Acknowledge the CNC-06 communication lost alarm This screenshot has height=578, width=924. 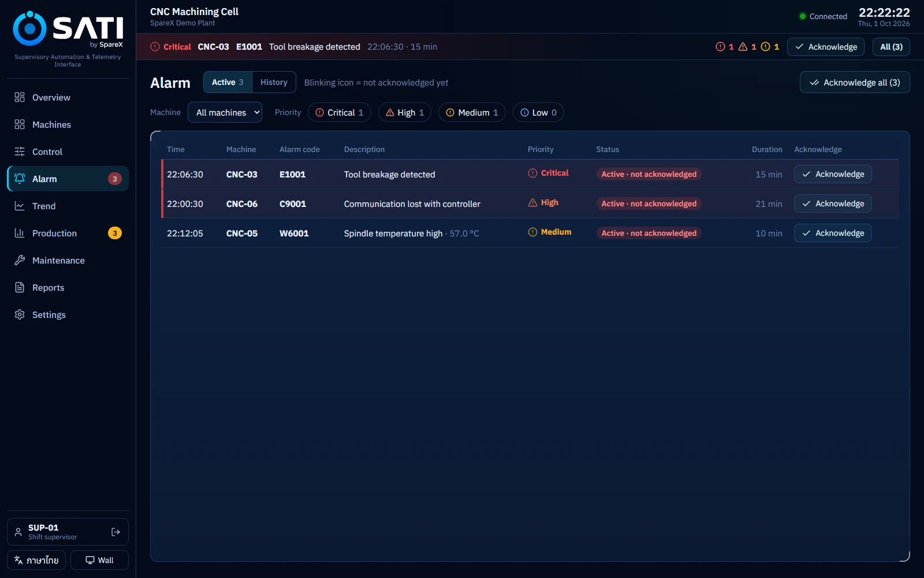point(833,203)
